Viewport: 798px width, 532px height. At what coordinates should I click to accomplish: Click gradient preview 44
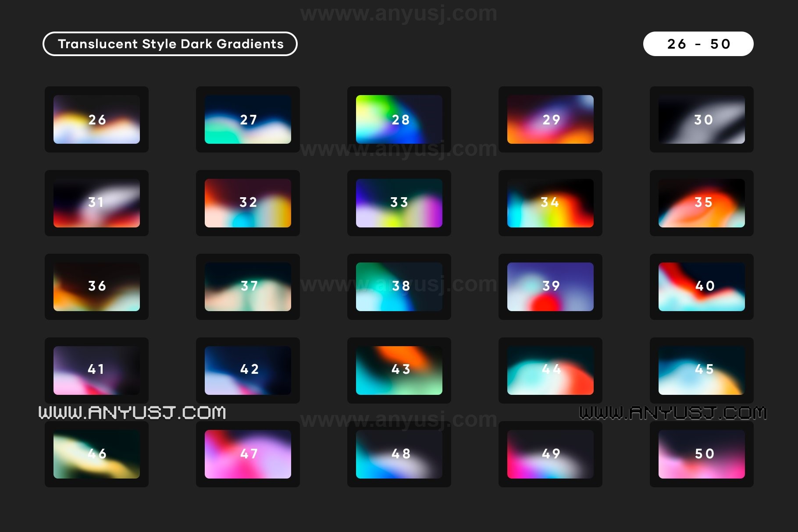pyautogui.click(x=550, y=370)
